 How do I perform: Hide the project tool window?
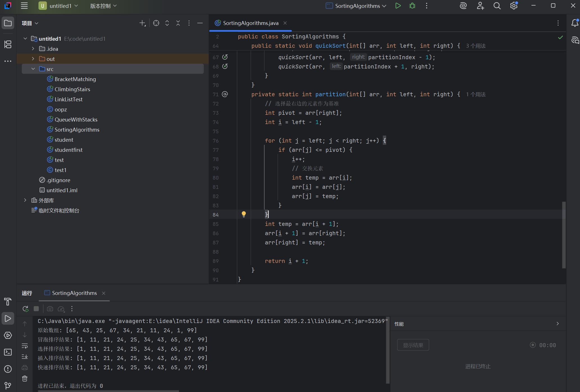point(200,23)
